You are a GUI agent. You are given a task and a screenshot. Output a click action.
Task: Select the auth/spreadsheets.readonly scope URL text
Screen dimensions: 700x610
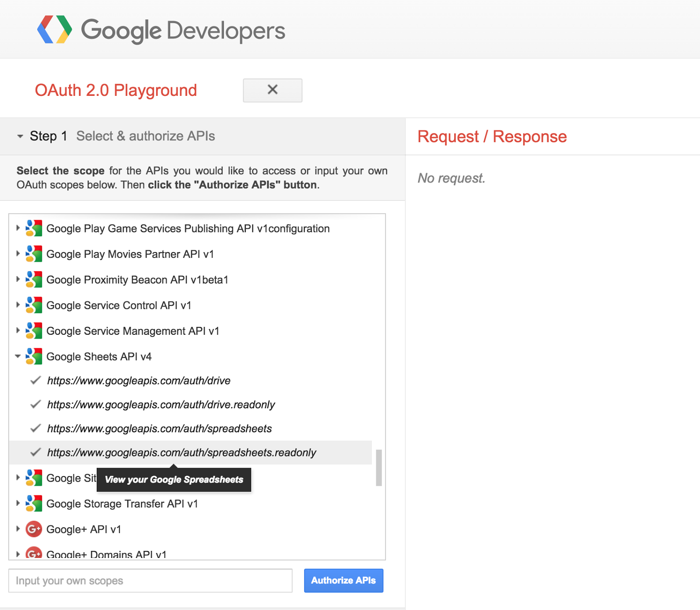pyautogui.click(x=182, y=452)
